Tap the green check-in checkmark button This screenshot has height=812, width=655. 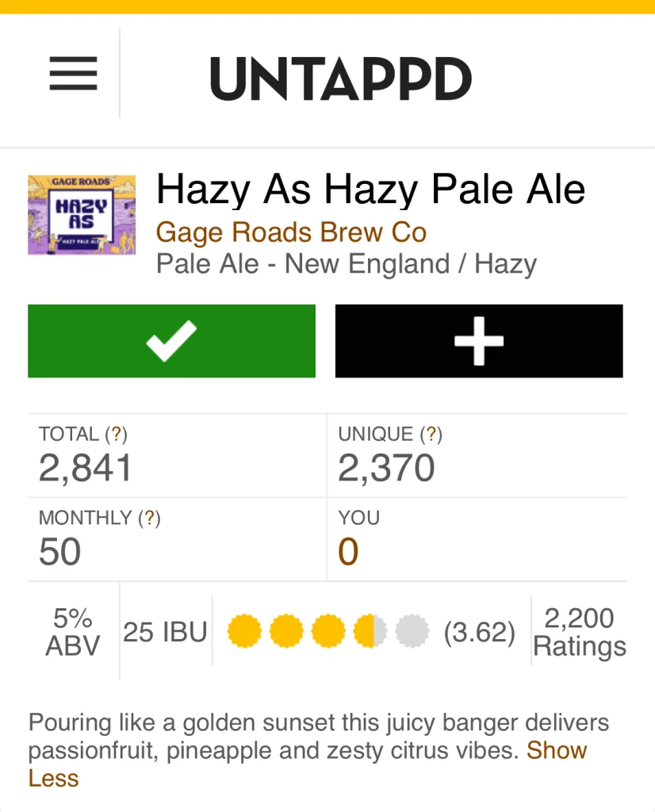[x=171, y=341]
